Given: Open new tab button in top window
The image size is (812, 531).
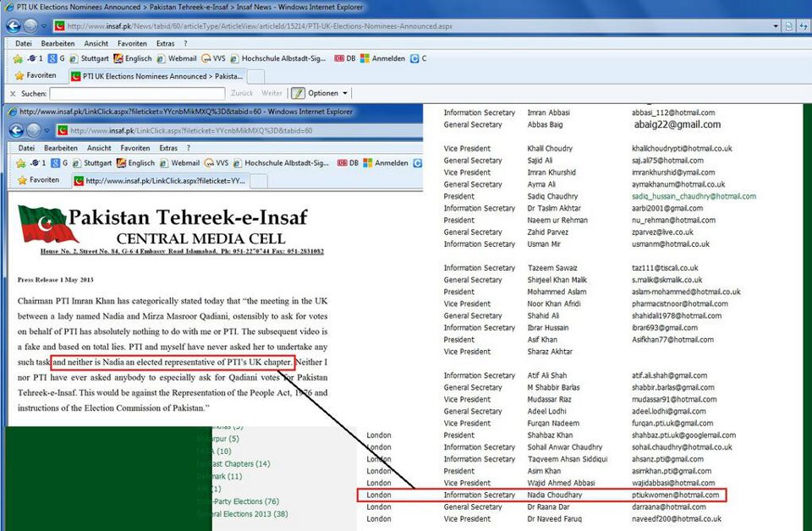Looking at the screenshot, I should click(x=255, y=77).
